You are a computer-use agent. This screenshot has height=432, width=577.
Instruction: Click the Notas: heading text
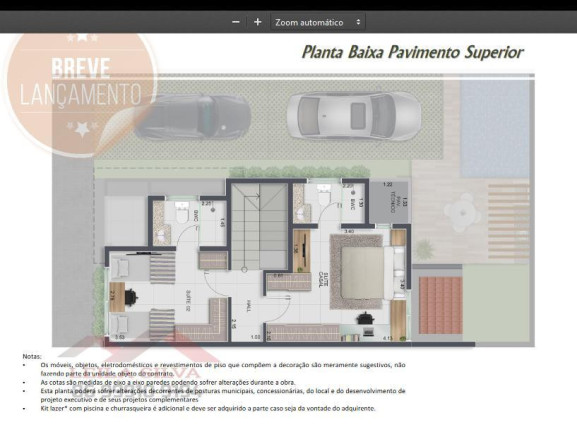tap(32, 356)
